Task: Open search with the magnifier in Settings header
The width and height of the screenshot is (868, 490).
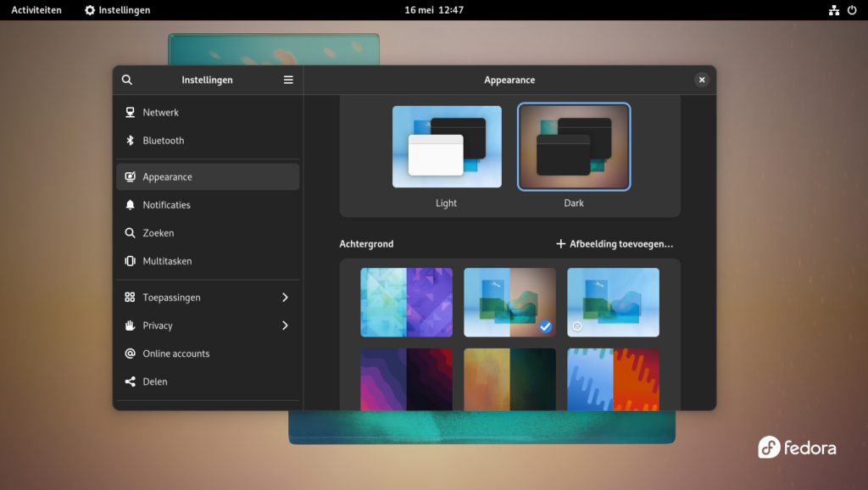Action: pyautogui.click(x=126, y=79)
